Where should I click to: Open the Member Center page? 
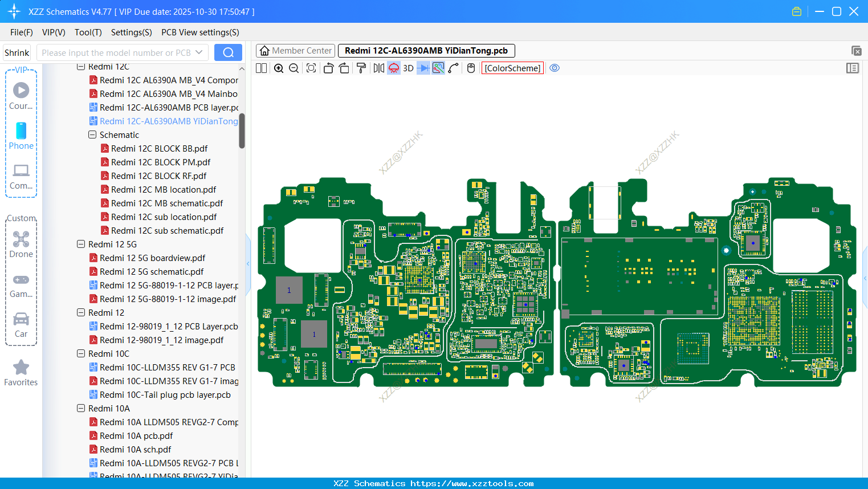pos(295,50)
